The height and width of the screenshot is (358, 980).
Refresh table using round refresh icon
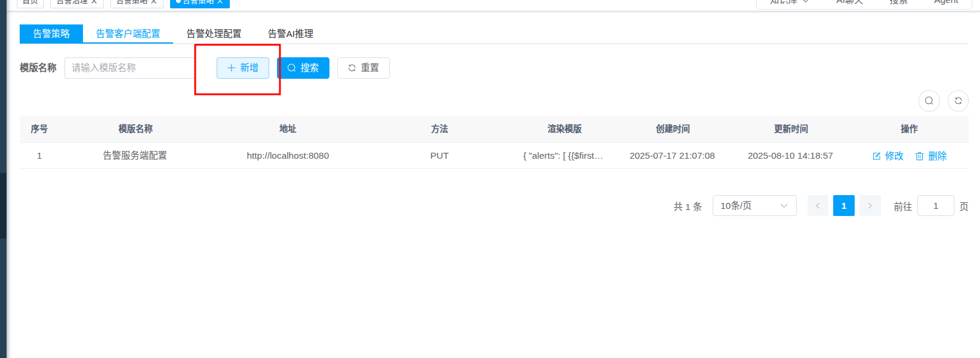point(958,101)
